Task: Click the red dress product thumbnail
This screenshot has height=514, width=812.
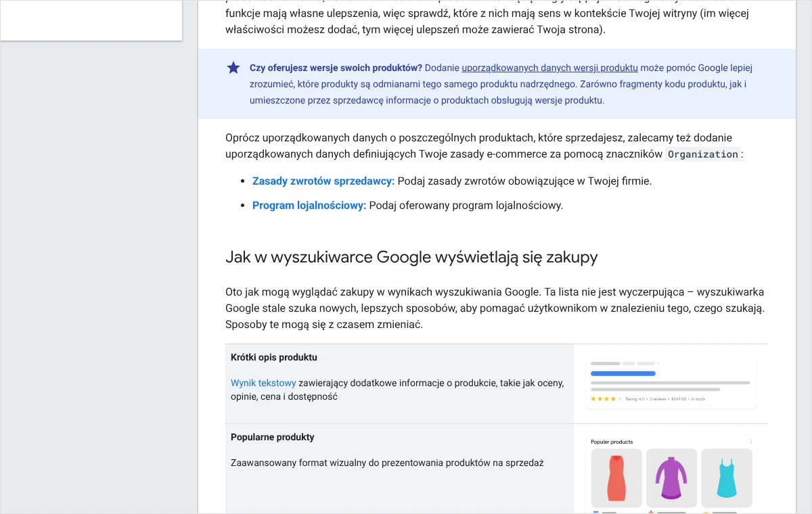Action: point(616,477)
